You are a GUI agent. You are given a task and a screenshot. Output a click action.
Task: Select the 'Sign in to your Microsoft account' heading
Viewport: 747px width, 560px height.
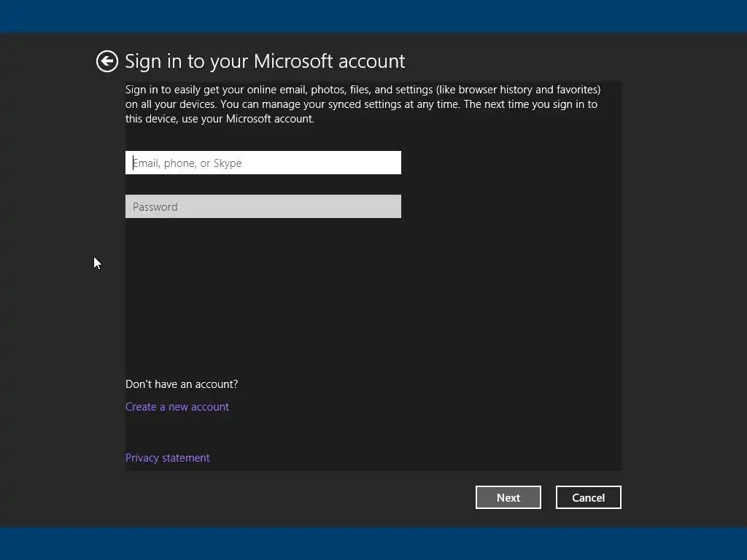click(x=265, y=61)
